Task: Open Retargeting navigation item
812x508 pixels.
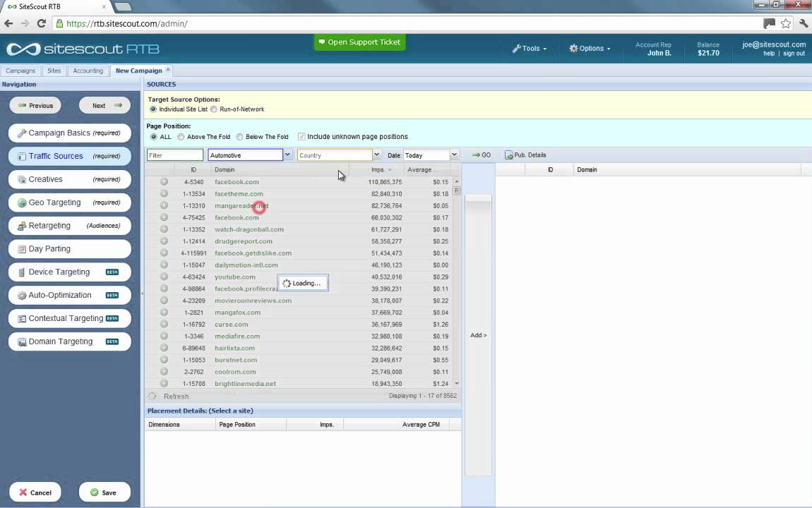Action: coord(69,226)
